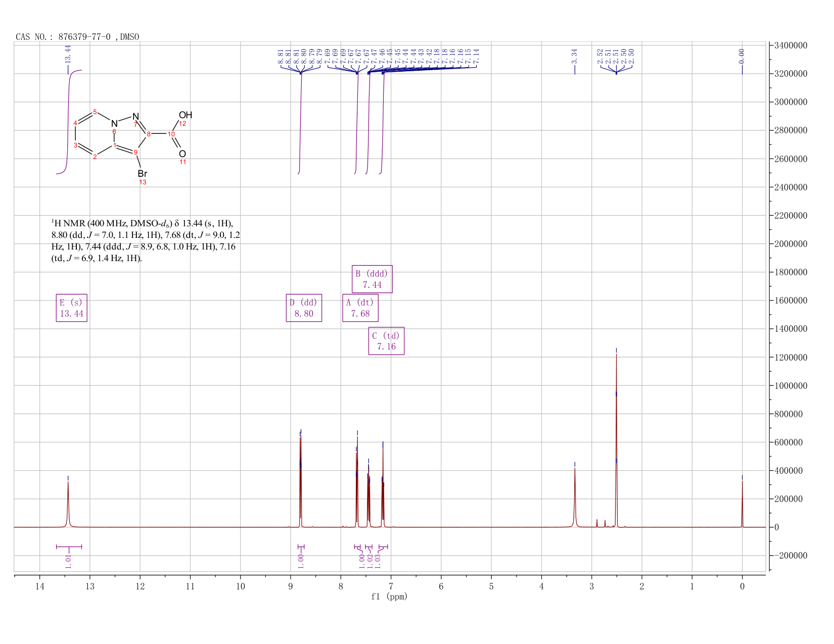834x644 pixels.
Task: Click the CAS NO. 876379-77-0 title text
Action: 77,37
